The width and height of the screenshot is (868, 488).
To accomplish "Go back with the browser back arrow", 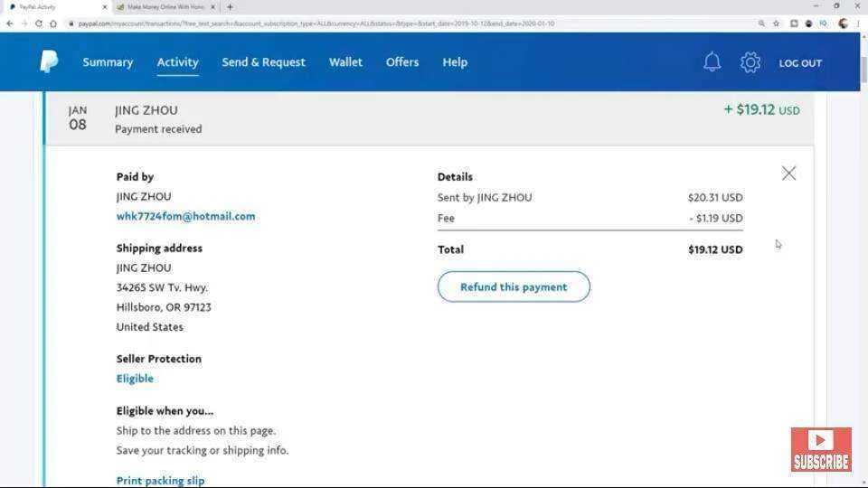I will (9, 23).
